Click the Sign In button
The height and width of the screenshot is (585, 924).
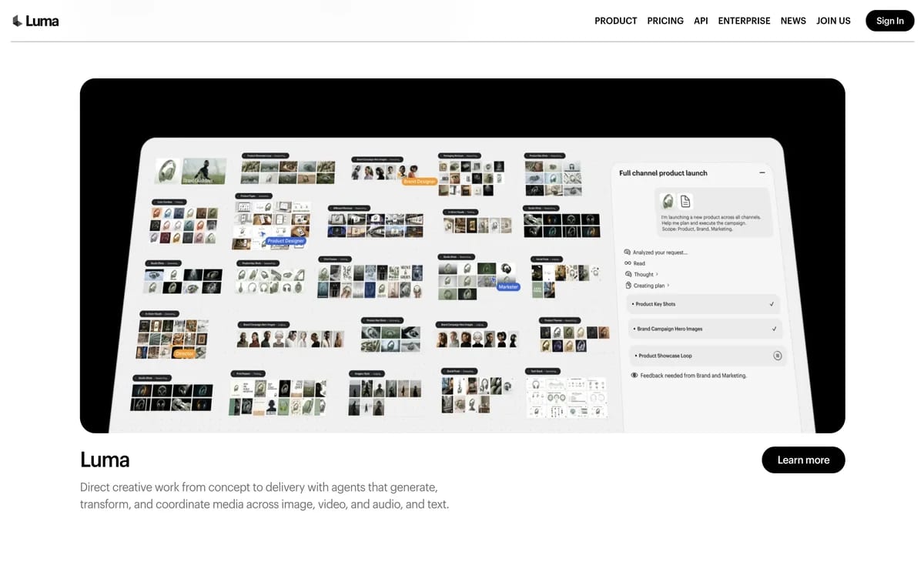pos(890,21)
